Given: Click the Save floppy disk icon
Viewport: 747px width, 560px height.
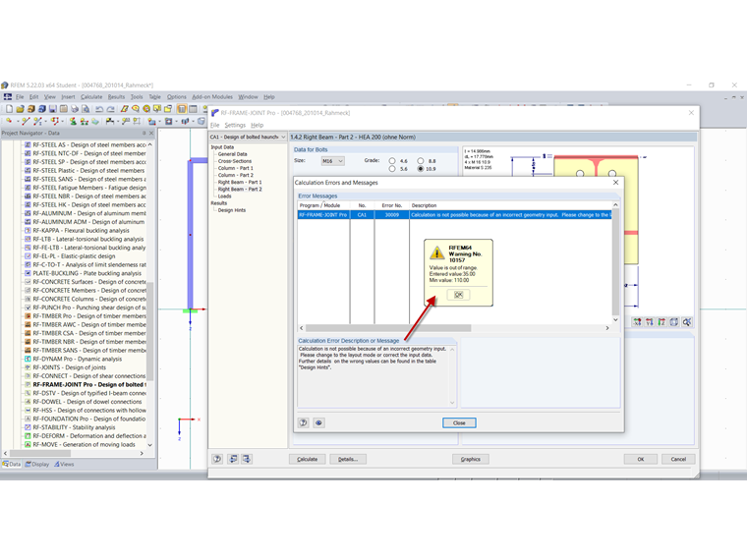Looking at the screenshot, I should coord(52,109).
